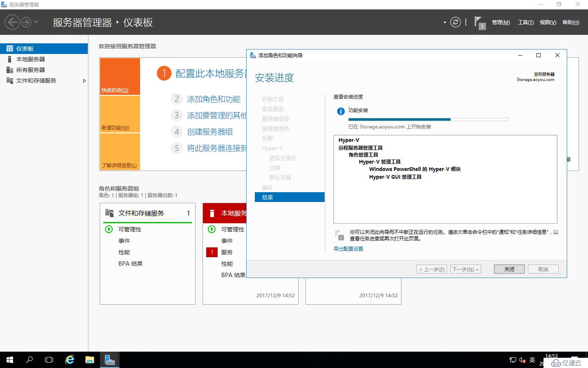The height and width of the screenshot is (368, 588).
Task: Click the notification flag icon in the wizard note
Action: pyautogui.click(x=340, y=235)
